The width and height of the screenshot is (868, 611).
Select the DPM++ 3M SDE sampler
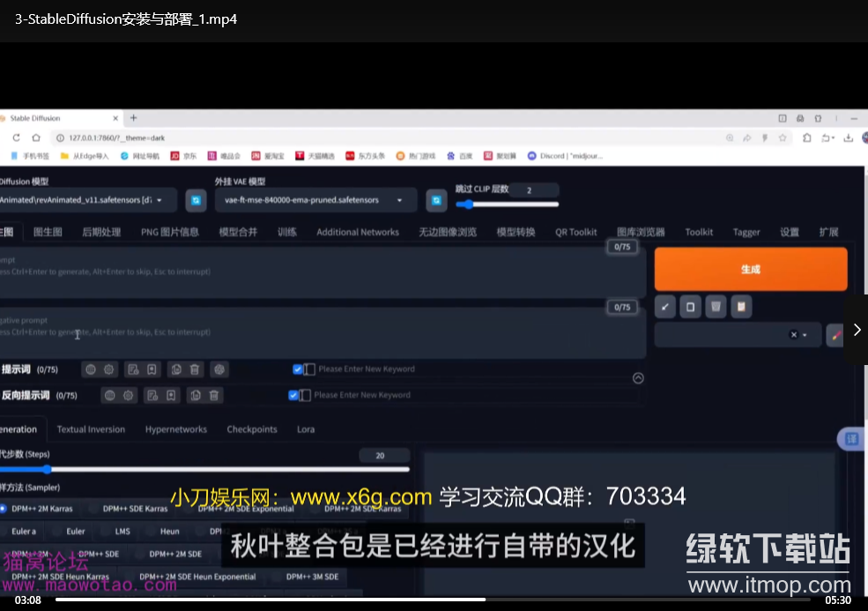click(306, 577)
